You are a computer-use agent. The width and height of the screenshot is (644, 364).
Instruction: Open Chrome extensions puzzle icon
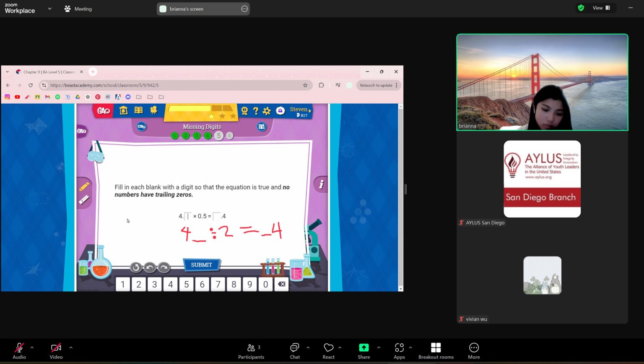[x=321, y=85]
